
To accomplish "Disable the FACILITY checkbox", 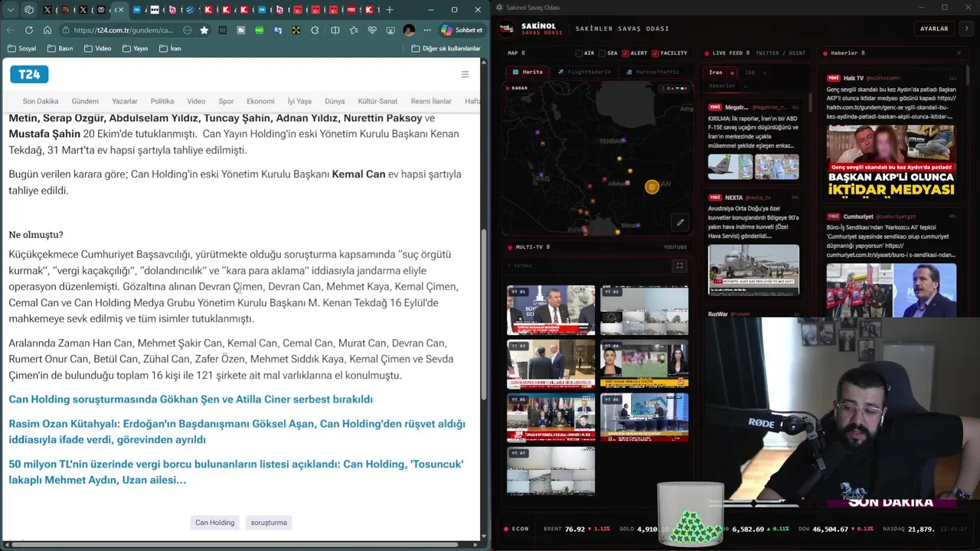I will pos(655,54).
